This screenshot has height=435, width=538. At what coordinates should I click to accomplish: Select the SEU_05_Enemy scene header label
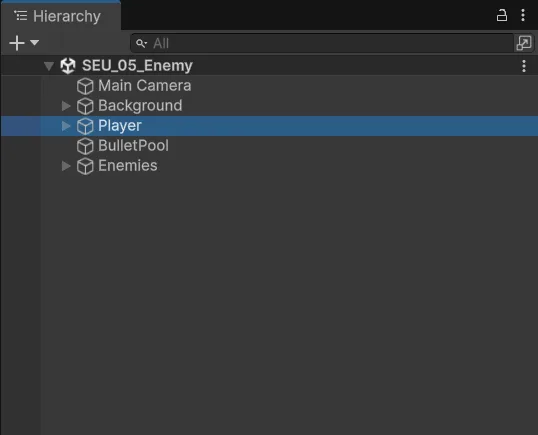[137, 66]
